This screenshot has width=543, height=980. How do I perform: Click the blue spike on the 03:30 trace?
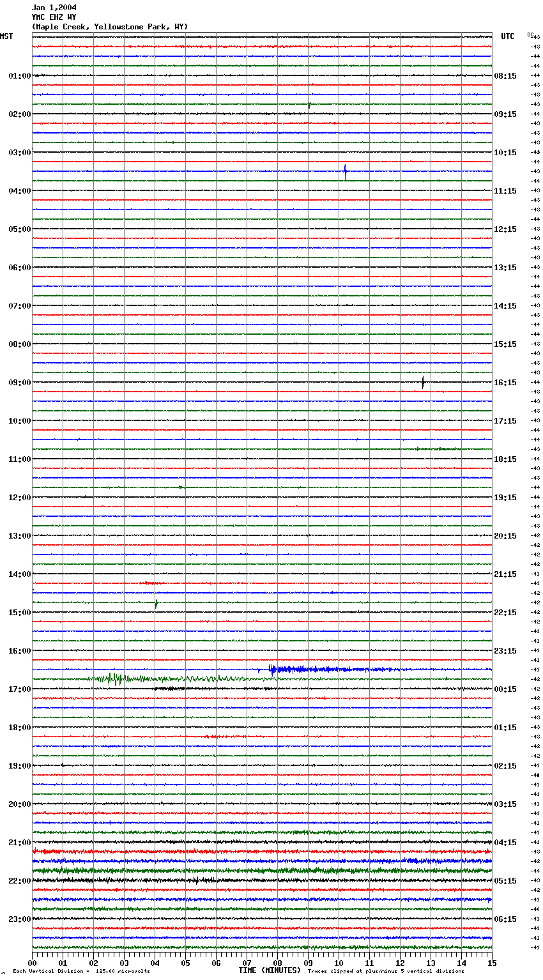(345, 172)
